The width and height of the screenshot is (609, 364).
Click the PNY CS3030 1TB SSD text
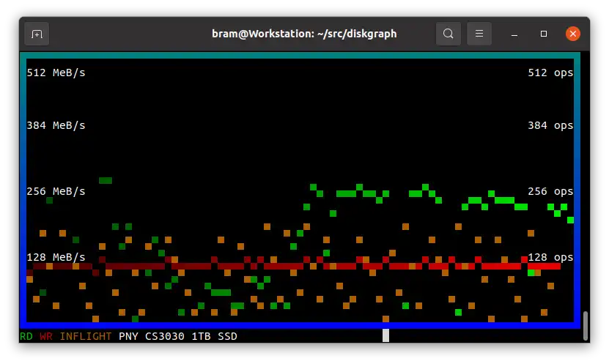click(178, 336)
